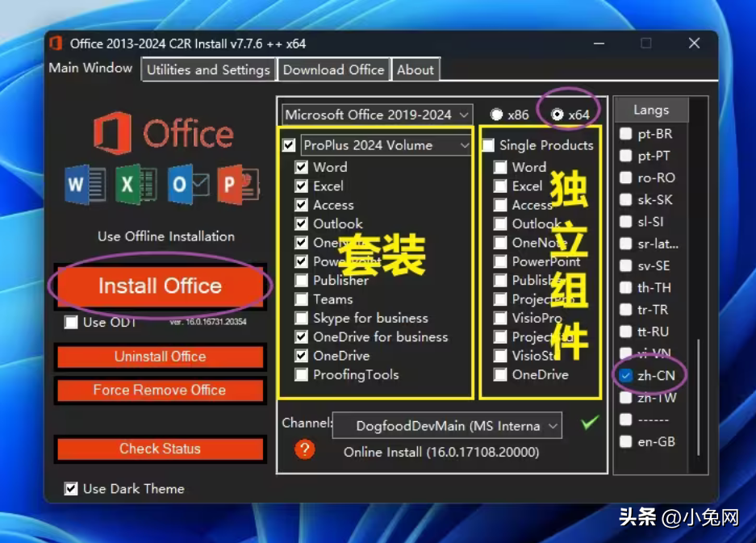The image size is (756, 543).
Task: Click the Word app icon under Office logo
Action: point(85,184)
